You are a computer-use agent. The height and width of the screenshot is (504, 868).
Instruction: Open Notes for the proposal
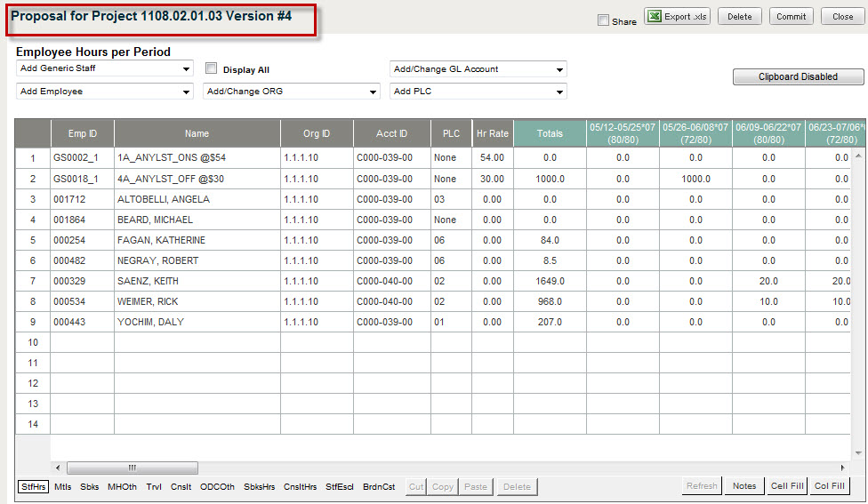[x=744, y=486]
